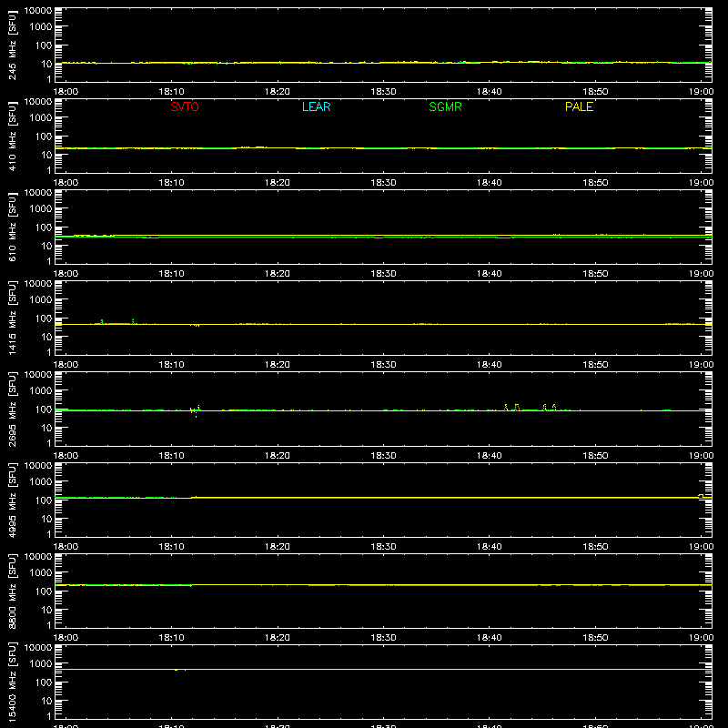
Task: Click the red SVTO station label
Action: (185, 106)
